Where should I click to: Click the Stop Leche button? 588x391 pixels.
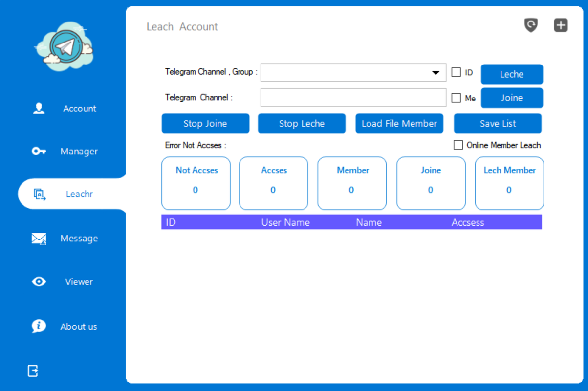(302, 124)
